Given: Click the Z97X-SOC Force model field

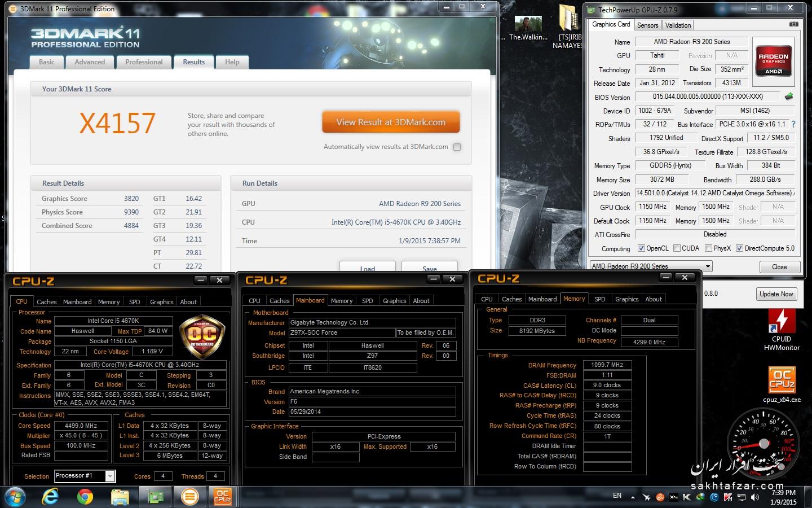Looking at the screenshot, I should tap(341, 332).
